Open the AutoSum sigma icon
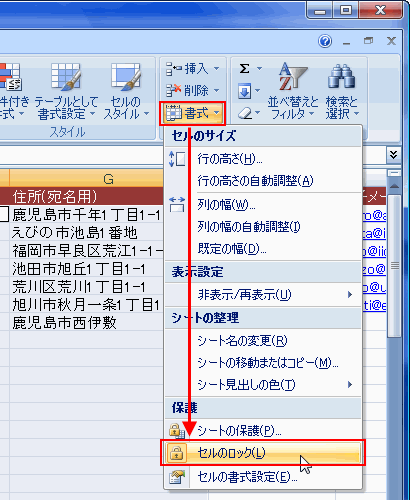This screenshot has height=500, width=410. [244, 69]
